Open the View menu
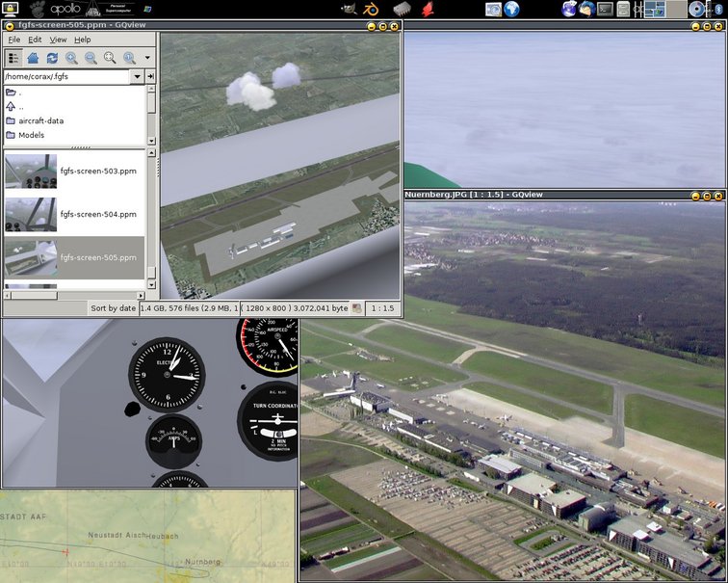 click(58, 40)
